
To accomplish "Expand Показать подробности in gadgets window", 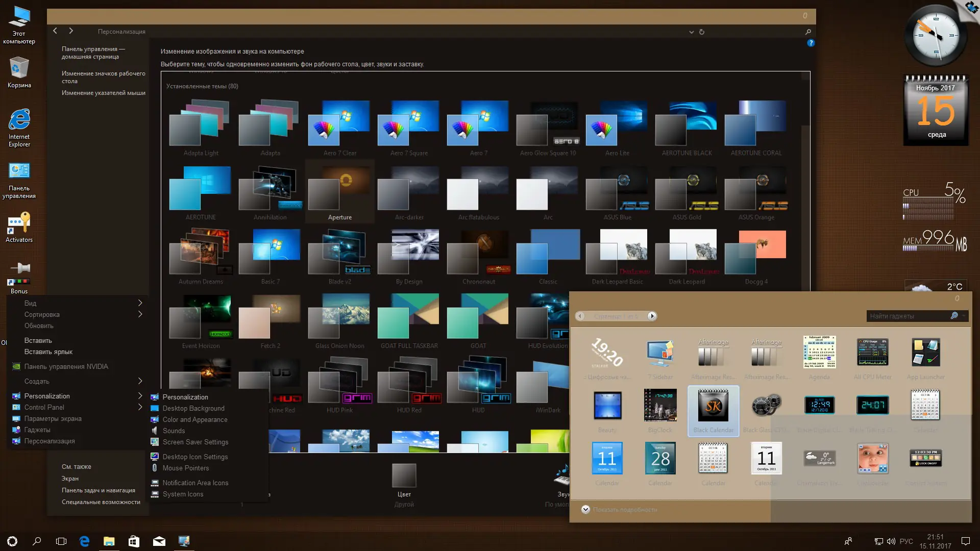I will pyautogui.click(x=585, y=510).
